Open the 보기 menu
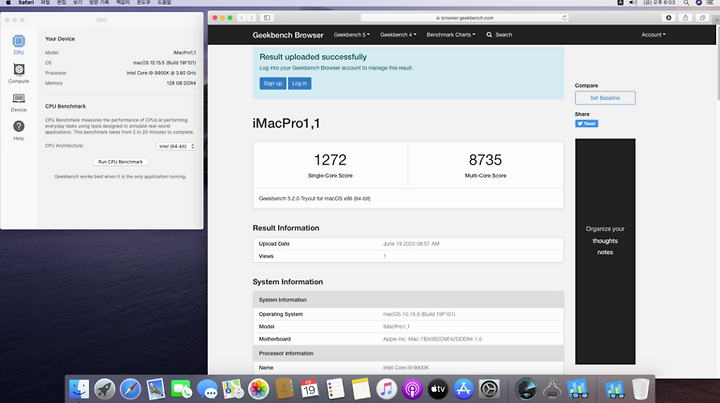Screen dimensions: 720x403 point(78,3)
